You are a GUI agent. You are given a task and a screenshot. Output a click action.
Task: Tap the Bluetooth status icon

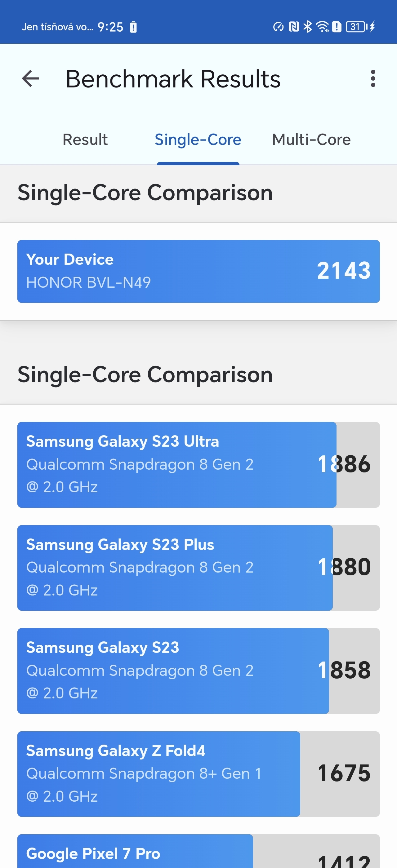tap(307, 27)
